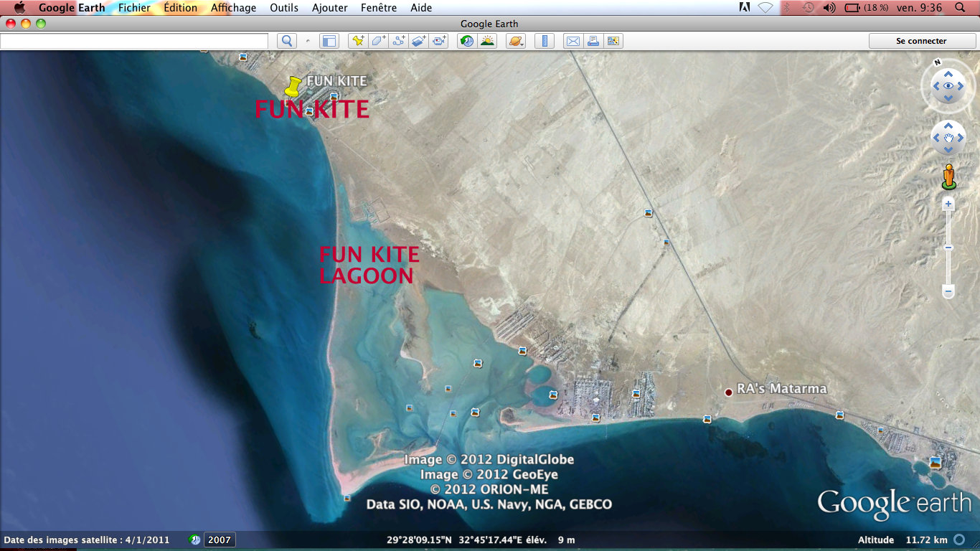Save the current image view

click(614, 41)
